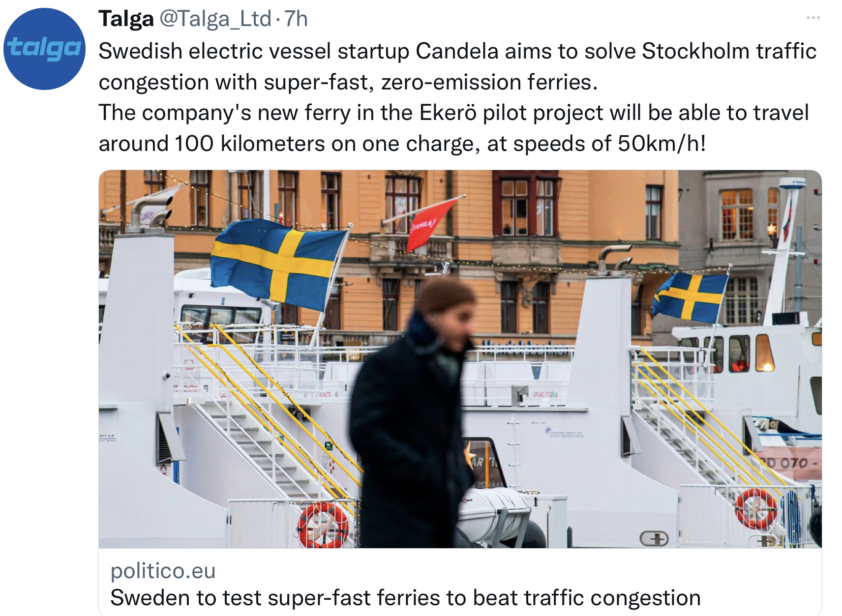The width and height of the screenshot is (842, 616).
Task: Open the @Talga_Ltd handle
Action: coord(215,19)
